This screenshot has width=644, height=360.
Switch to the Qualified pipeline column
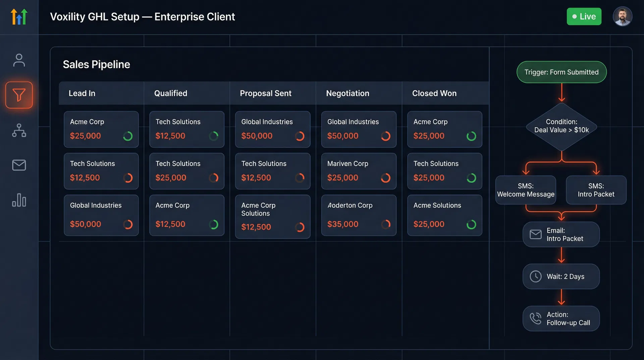coord(171,93)
